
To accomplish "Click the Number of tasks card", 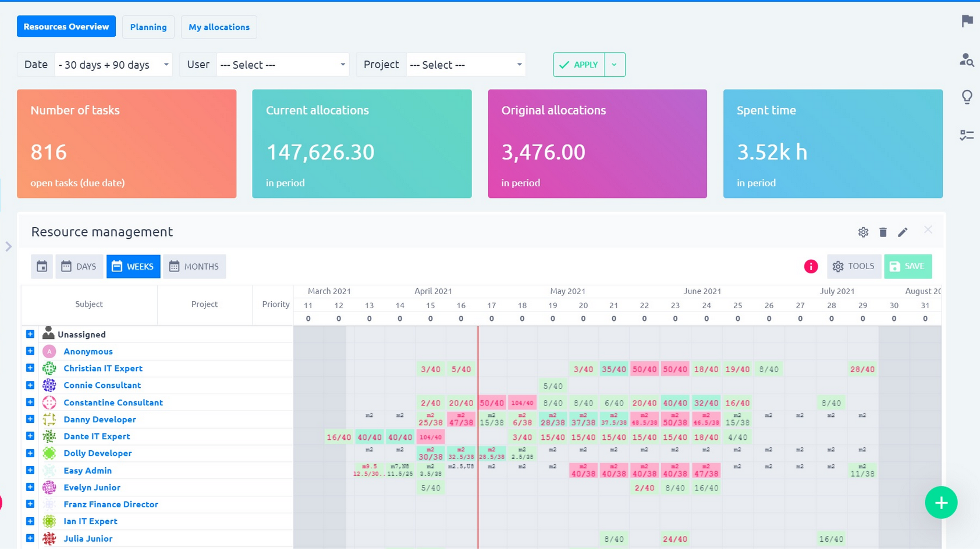I will point(127,144).
